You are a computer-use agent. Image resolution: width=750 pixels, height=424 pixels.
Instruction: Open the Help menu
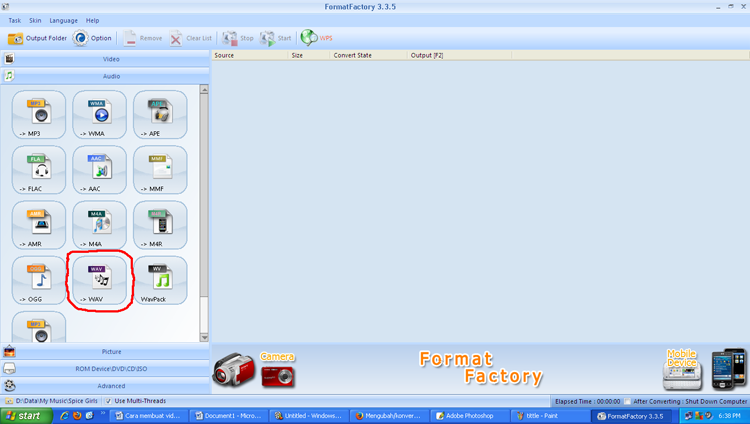(92, 21)
